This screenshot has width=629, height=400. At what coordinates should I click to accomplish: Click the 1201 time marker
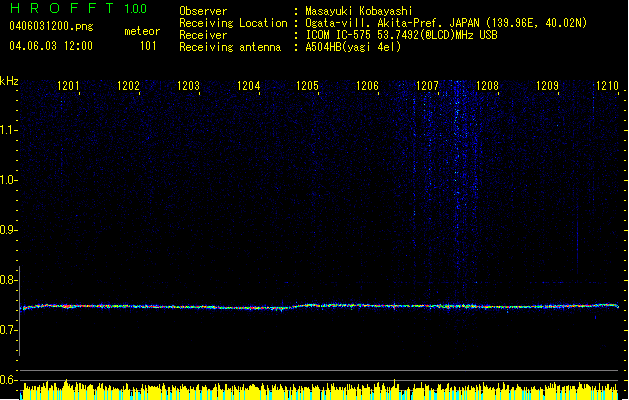tap(68, 86)
